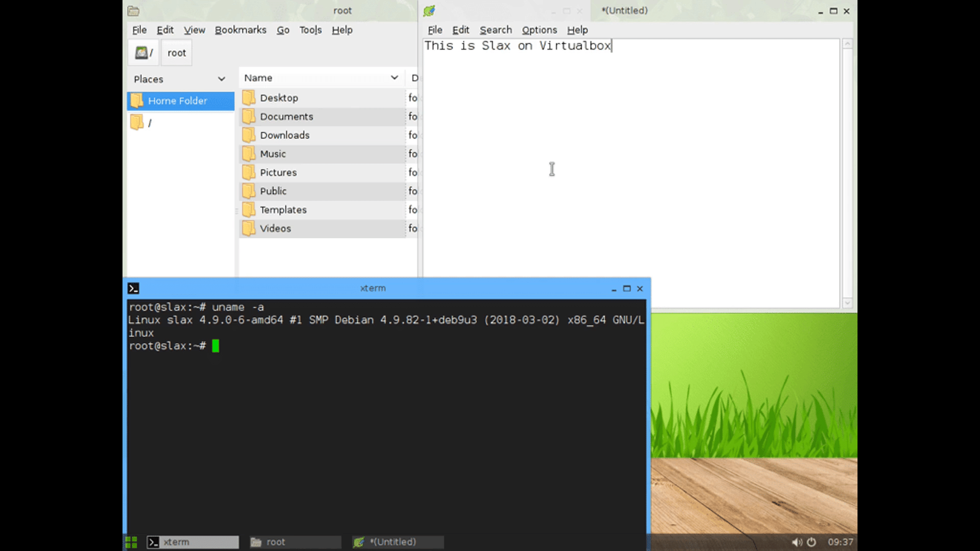Open the Search menu in text editor

pyautogui.click(x=495, y=30)
